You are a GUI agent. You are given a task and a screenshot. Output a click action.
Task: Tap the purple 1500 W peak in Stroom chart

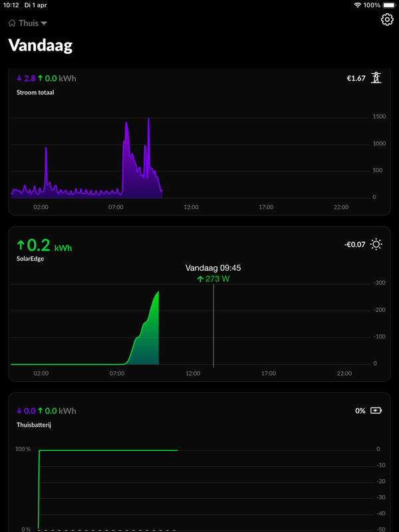[148, 120]
